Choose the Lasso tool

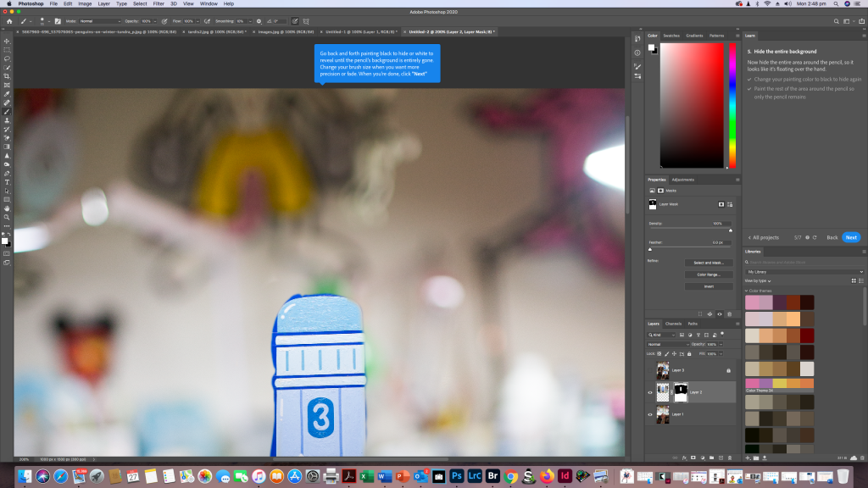(7, 58)
